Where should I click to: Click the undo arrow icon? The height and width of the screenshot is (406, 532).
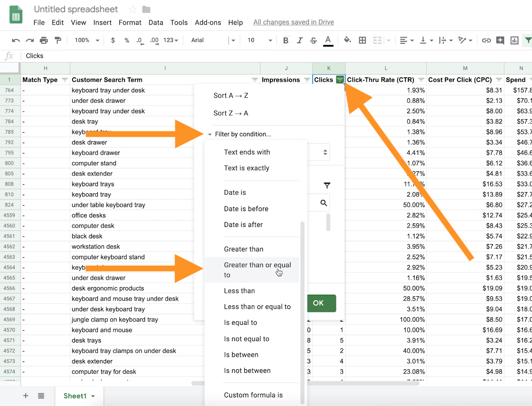click(x=16, y=40)
